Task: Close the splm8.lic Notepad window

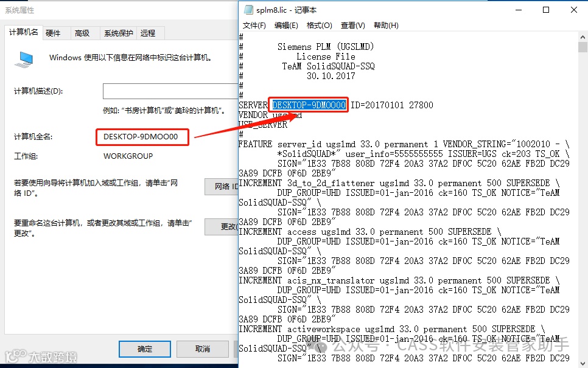Action: pyautogui.click(x=574, y=10)
